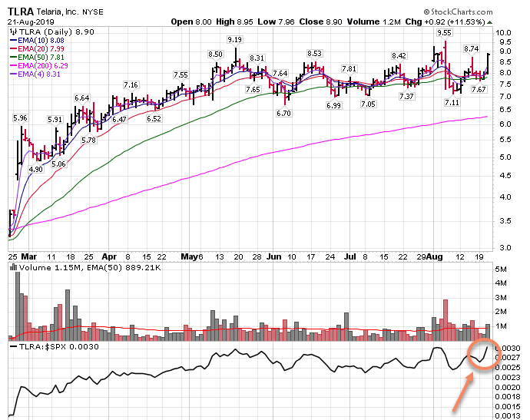Screen dimensions: 530x420
Task: Click the green up triangle after Chg percentage
Action: point(489,22)
